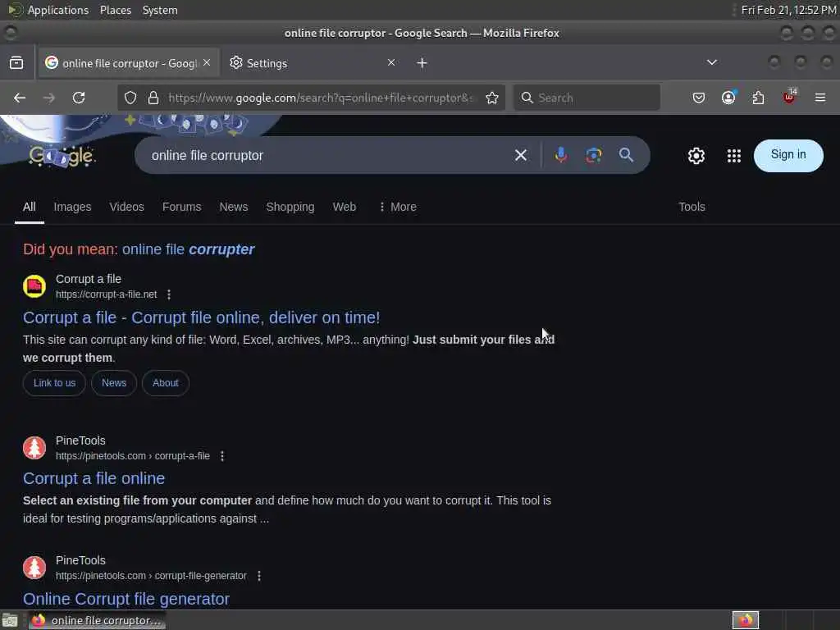The width and height of the screenshot is (840, 630).
Task: Click the Firefox window entry in taskbar
Action: click(97, 620)
